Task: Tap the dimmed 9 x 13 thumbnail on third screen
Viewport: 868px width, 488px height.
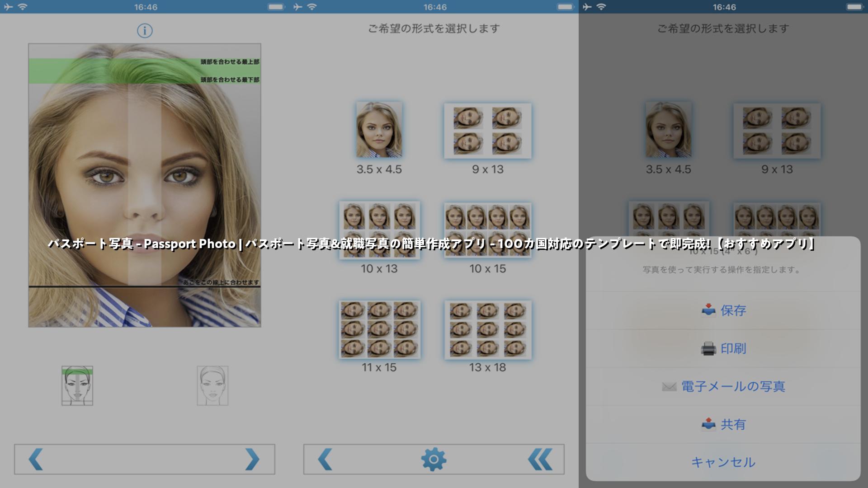Action: click(777, 131)
